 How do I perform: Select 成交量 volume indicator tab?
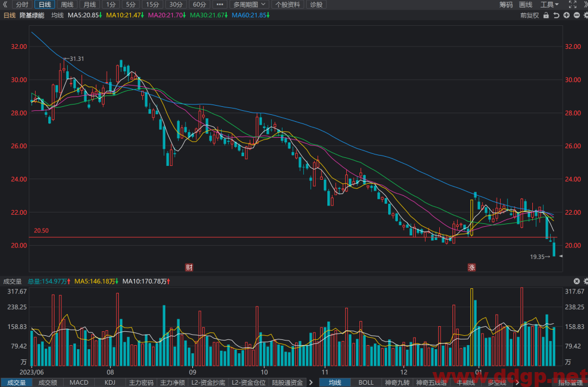point(17,382)
